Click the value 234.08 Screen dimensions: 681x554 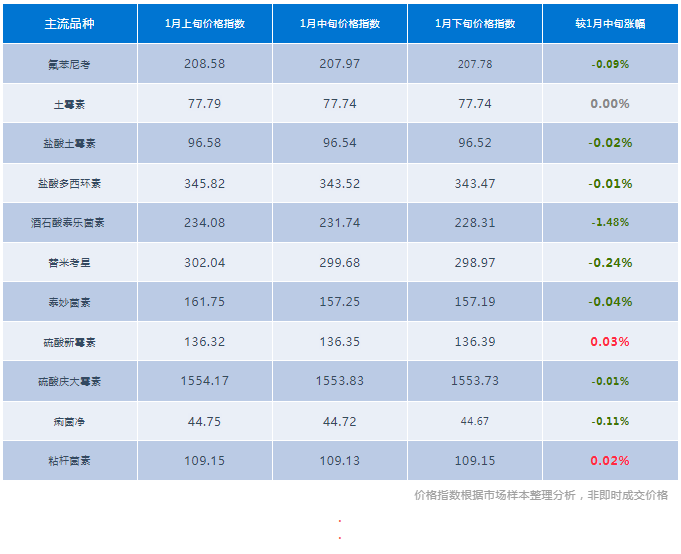pyautogui.click(x=205, y=223)
